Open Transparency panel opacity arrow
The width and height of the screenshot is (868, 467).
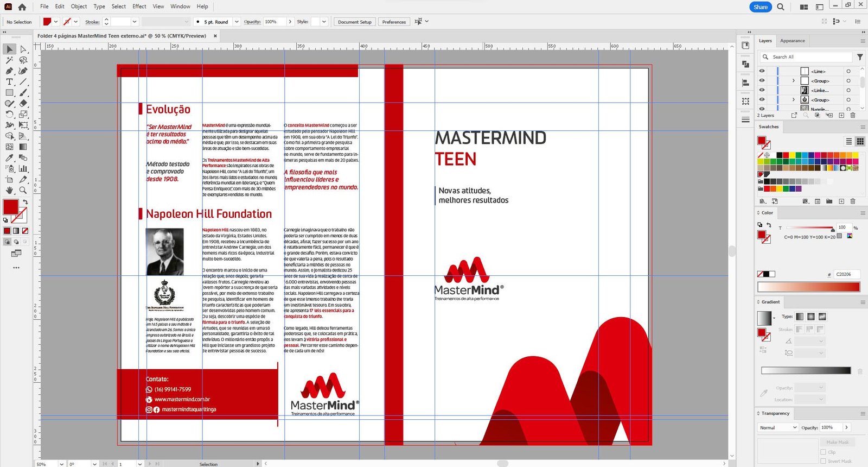click(x=846, y=427)
